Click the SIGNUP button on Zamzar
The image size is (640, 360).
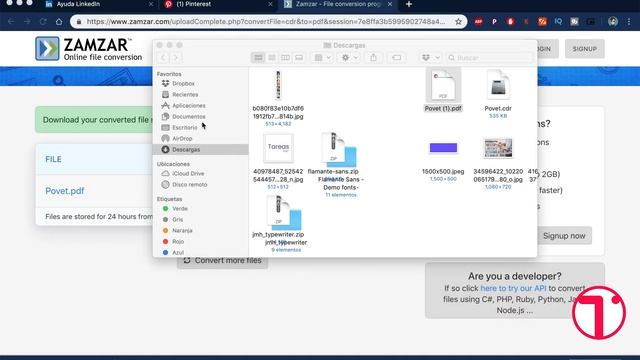click(x=584, y=49)
